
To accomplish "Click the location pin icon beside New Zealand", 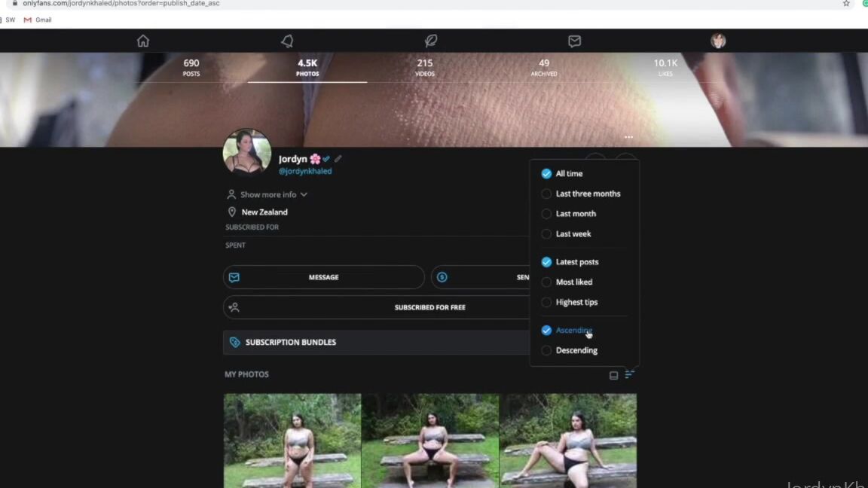I will (x=232, y=212).
